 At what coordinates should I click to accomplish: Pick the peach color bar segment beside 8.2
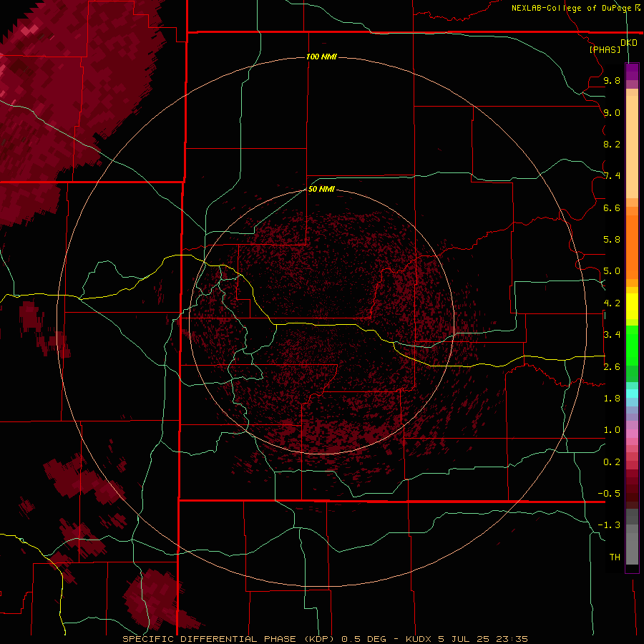pos(632,147)
